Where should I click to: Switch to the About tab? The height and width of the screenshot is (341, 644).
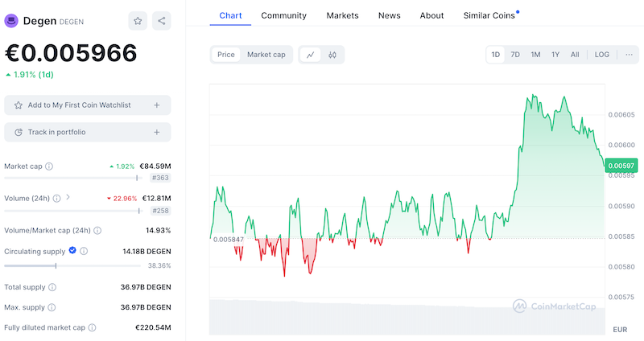(x=431, y=15)
